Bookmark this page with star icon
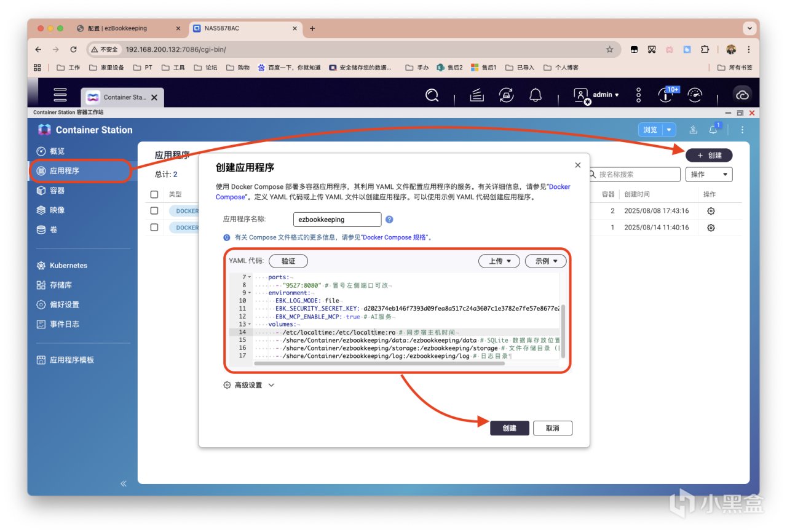The height and width of the screenshot is (532, 787). (609, 49)
